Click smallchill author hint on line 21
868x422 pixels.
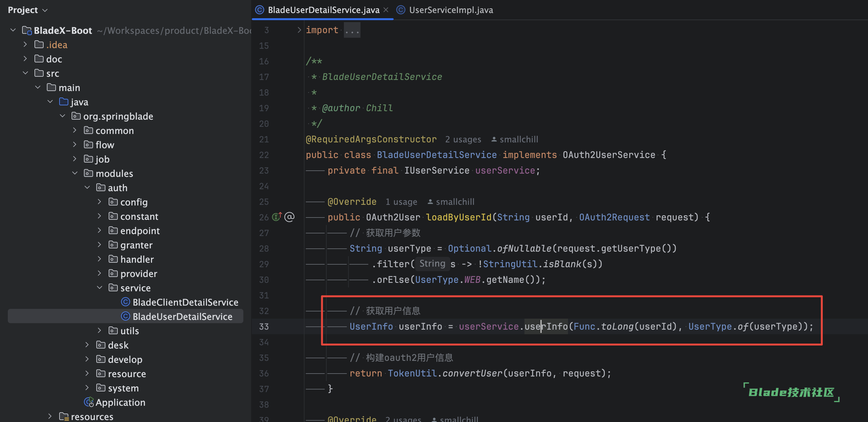pyautogui.click(x=519, y=139)
